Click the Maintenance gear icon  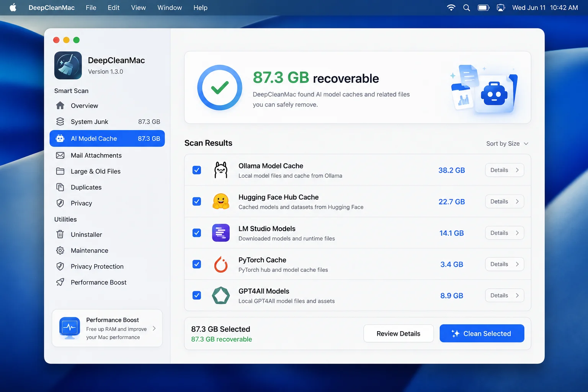coord(60,250)
